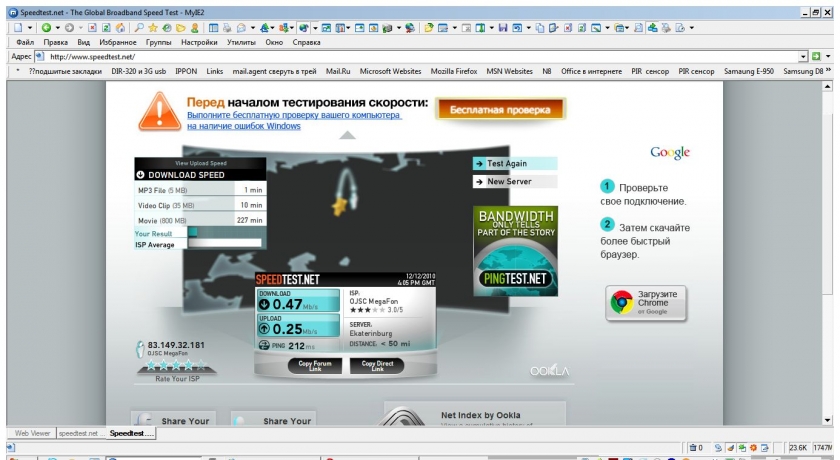Expand the bookmarks bar overflow chevron
This screenshot has width=840, height=460.
tap(829, 71)
